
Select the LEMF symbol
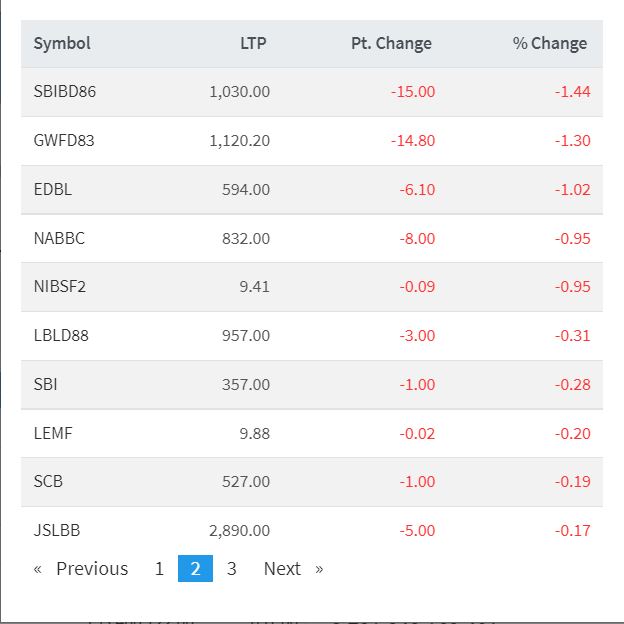[x=53, y=434]
